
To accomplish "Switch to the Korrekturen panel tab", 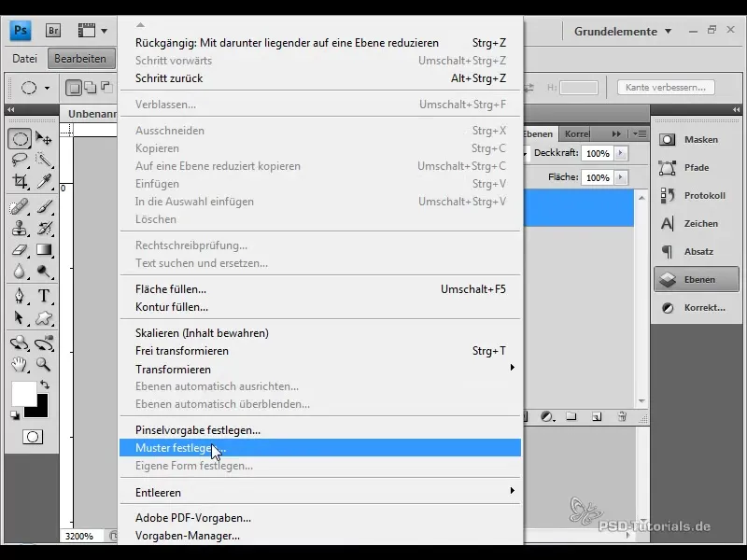I will 576,134.
